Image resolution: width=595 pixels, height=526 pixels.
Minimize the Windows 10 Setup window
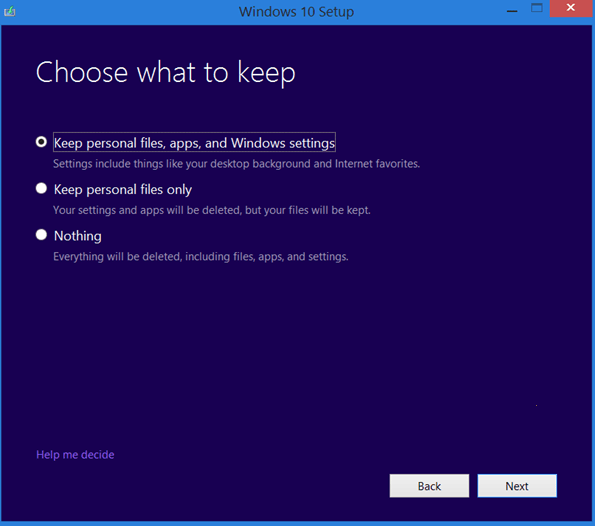(512, 11)
